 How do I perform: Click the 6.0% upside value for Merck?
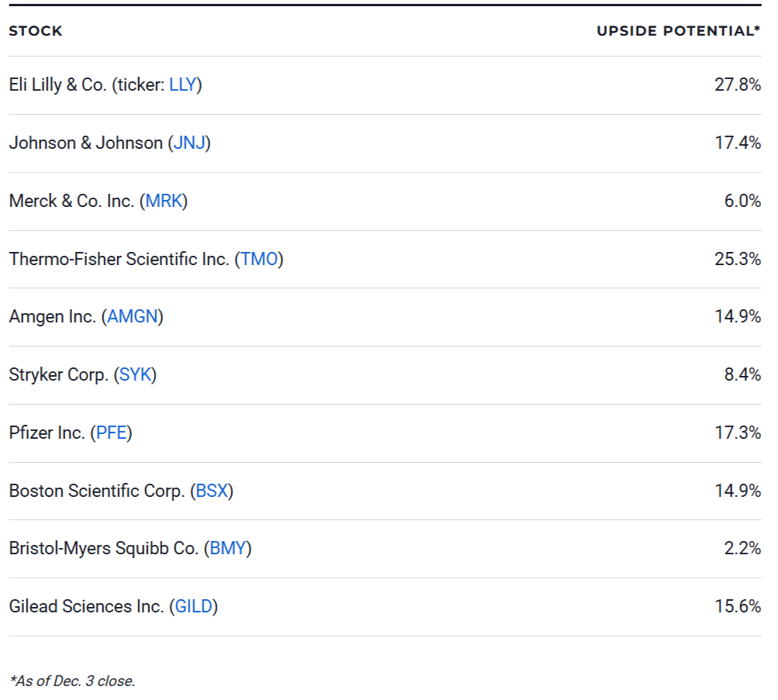coord(742,202)
